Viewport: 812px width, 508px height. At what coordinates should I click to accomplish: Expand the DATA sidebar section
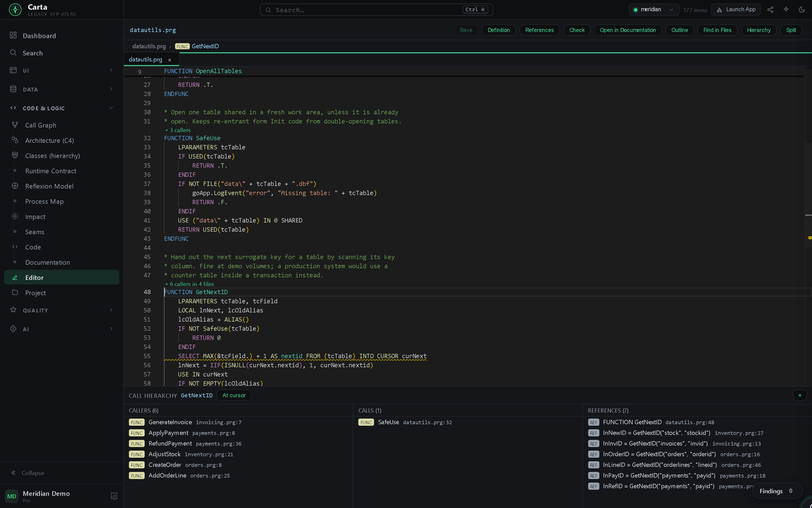click(62, 89)
